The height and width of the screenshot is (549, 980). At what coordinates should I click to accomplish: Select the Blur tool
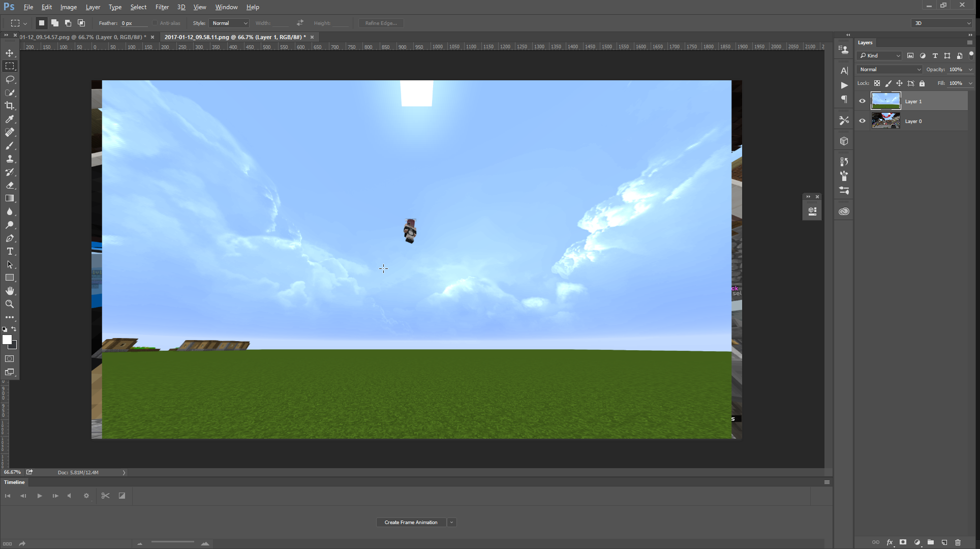[10, 211]
